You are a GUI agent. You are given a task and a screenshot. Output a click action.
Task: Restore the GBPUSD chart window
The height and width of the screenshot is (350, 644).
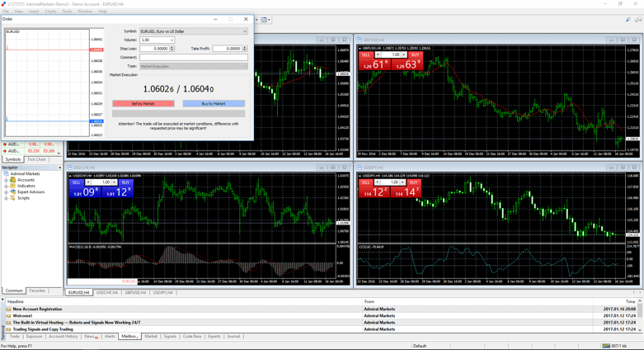pyautogui.click(x=623, y=40)
